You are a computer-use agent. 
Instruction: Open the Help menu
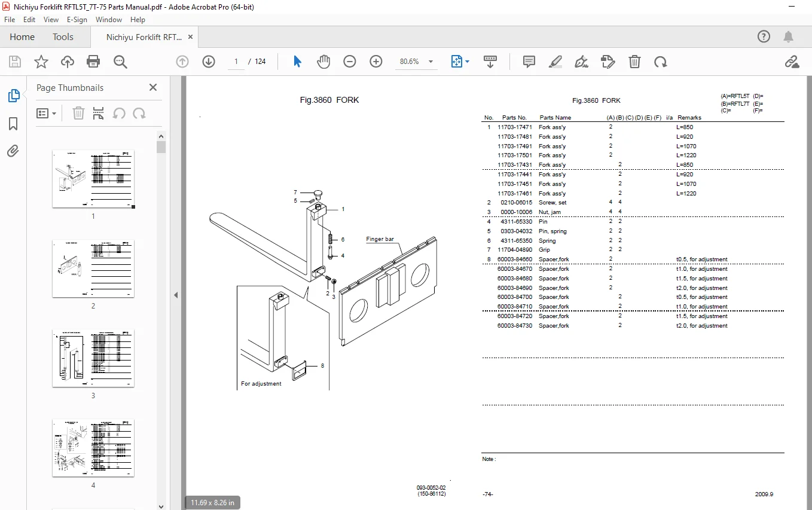(x=138, y=19)
